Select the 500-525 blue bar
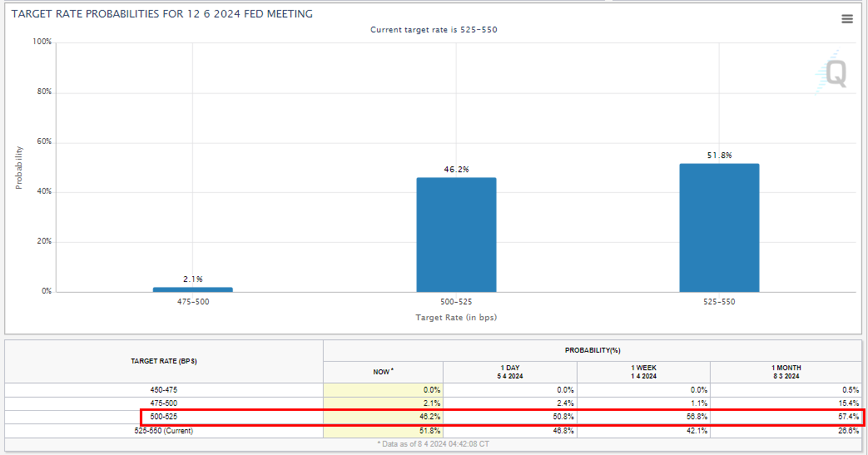The width and height of the screenshot is (868, 455). (456, 235)
